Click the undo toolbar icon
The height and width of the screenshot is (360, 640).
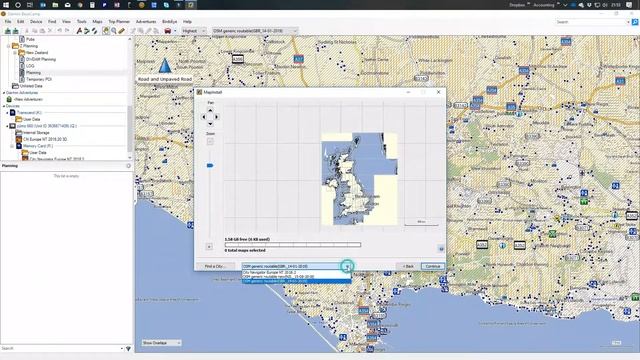coord(60,31)
